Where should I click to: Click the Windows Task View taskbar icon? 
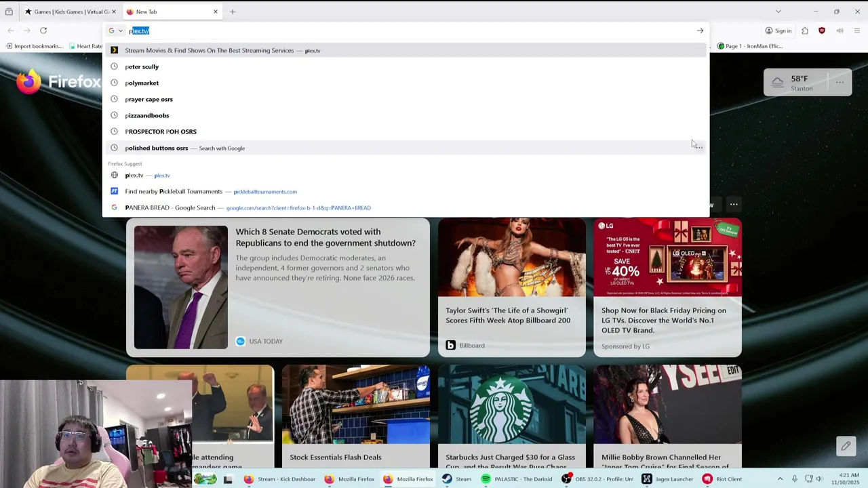click(228, 479)
